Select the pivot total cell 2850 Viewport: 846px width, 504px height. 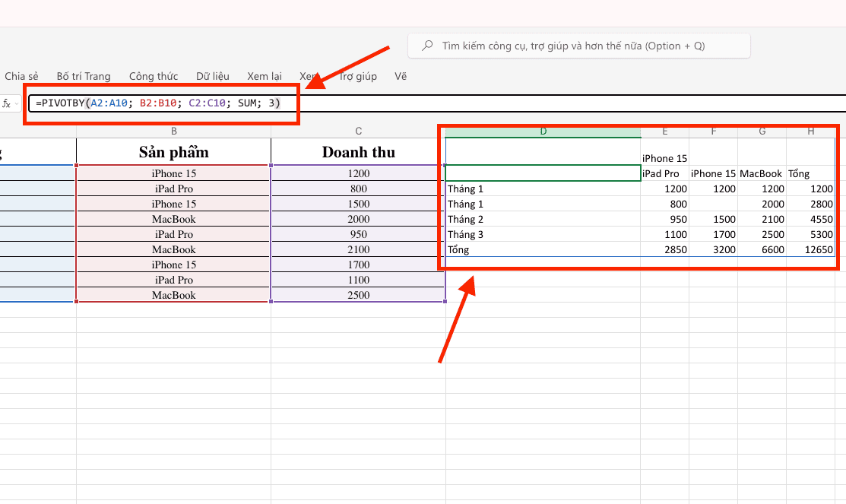pos(664,249)
